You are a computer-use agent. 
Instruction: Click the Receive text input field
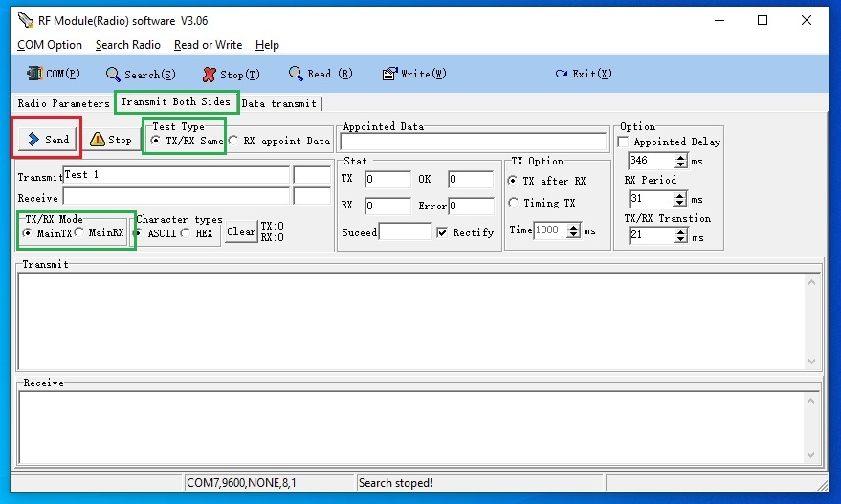[x=176, y=196]
